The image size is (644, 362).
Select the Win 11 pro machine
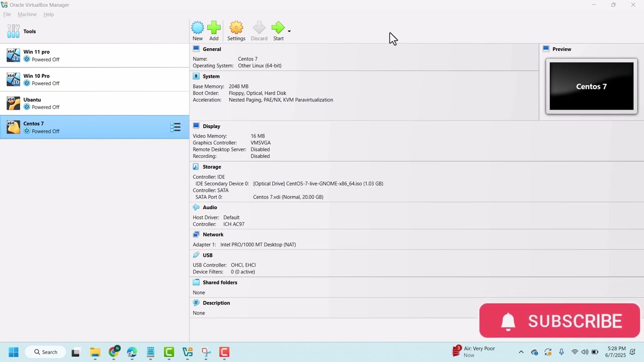pos(95,55)
